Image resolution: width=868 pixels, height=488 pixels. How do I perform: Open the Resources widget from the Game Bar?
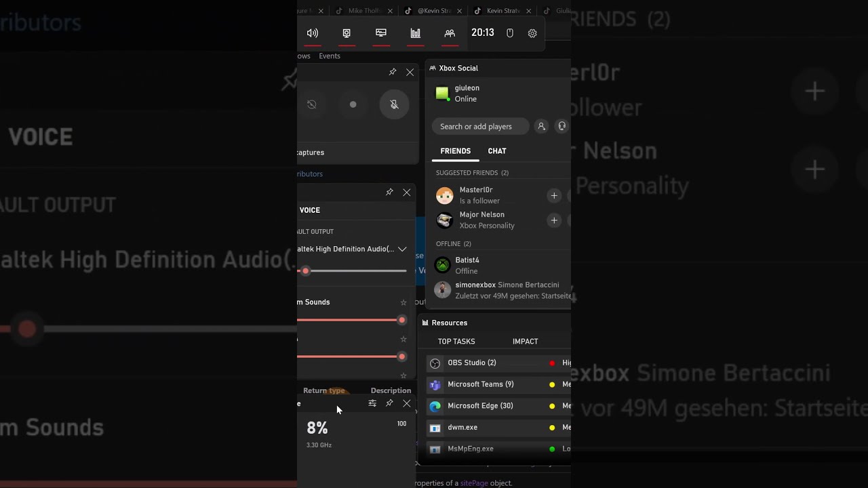416,33
